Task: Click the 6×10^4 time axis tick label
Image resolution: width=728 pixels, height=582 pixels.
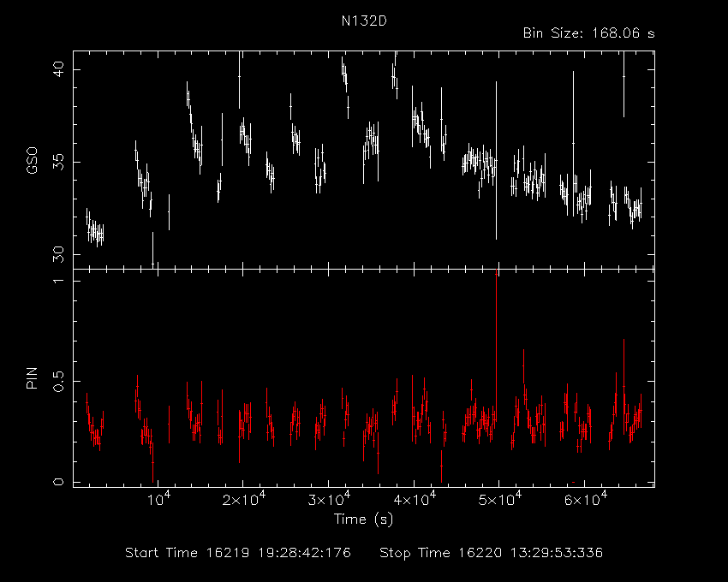Action: click(584, 499)
